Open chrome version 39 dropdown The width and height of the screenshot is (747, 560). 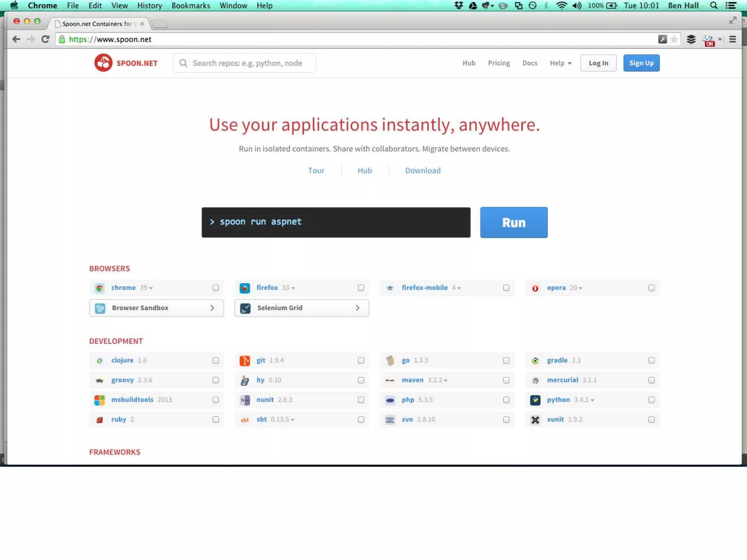coord(146,288)
